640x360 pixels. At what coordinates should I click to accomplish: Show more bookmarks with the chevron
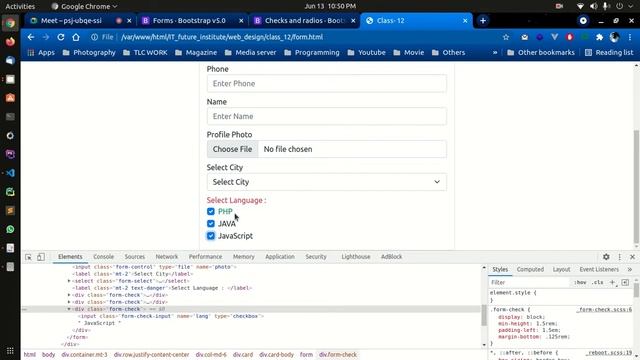click(495, 53)
